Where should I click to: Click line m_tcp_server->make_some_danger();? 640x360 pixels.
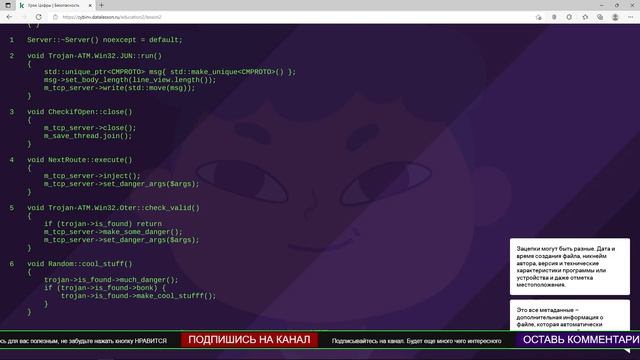click(113, 232)
